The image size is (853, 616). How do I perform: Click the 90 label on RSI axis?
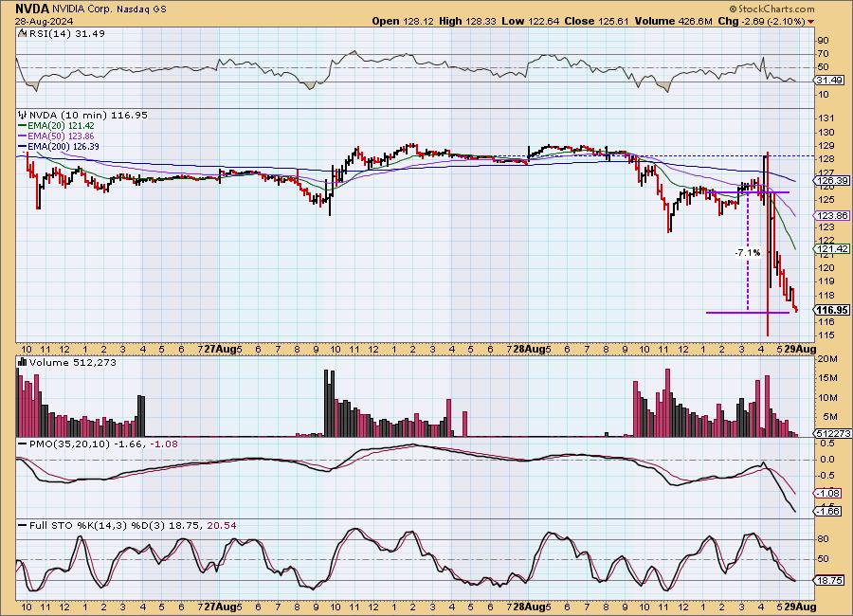[823, 40]
